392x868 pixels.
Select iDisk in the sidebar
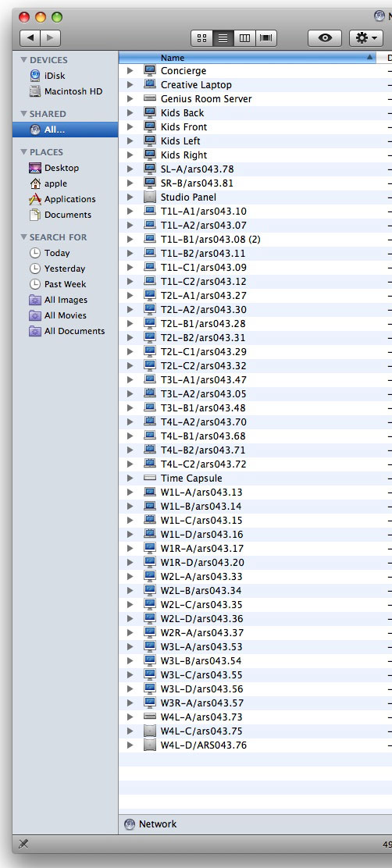(x=55, y=76)
